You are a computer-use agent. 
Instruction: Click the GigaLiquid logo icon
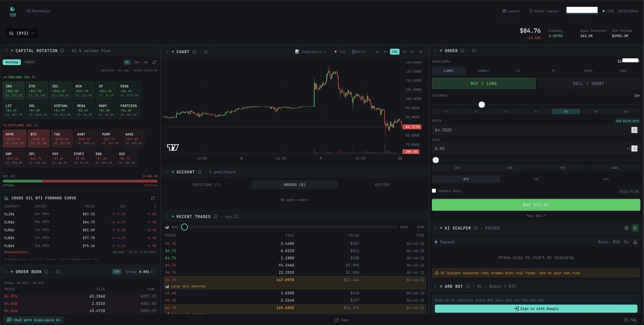(13, 10)
